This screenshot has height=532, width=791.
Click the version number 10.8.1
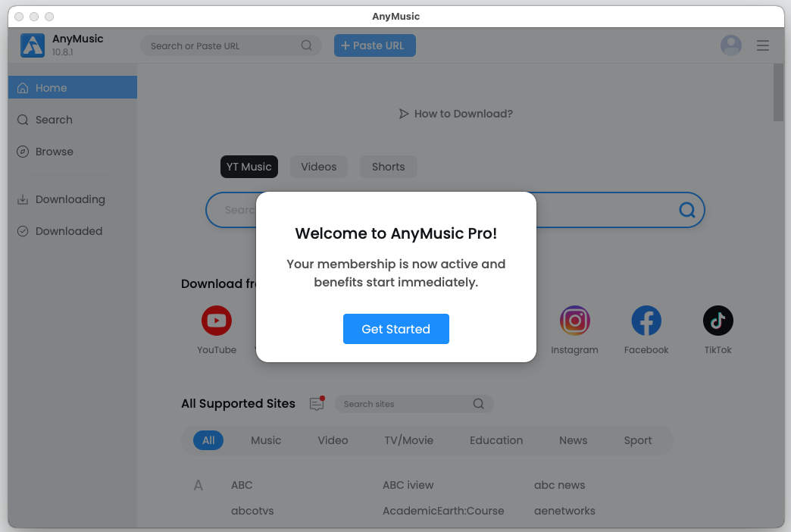pyautogui.click(x=63, y=52)
